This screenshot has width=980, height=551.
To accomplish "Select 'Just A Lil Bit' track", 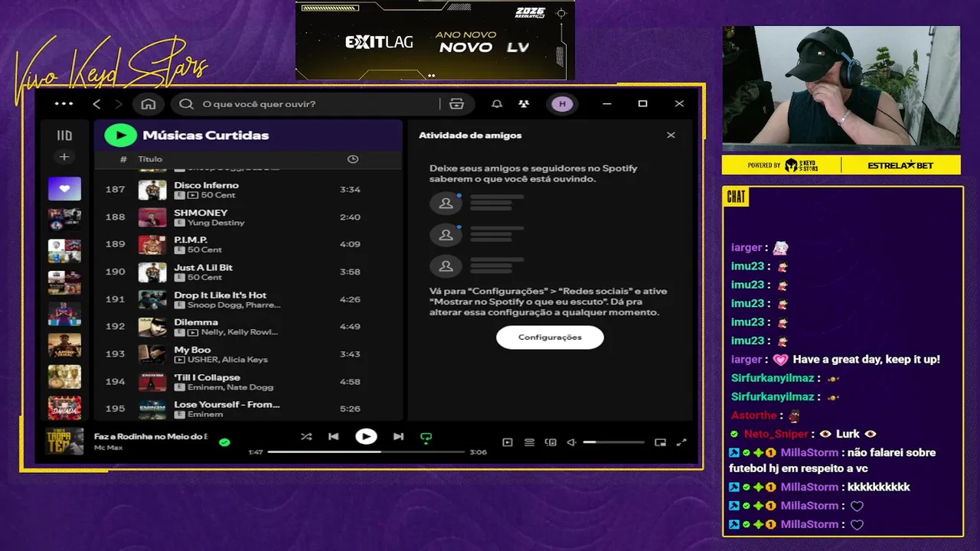I will [x=203, y=268].
